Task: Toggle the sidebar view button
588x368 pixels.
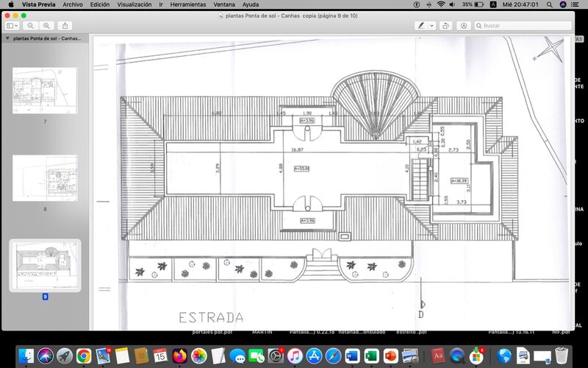Action: coord(10,26)
